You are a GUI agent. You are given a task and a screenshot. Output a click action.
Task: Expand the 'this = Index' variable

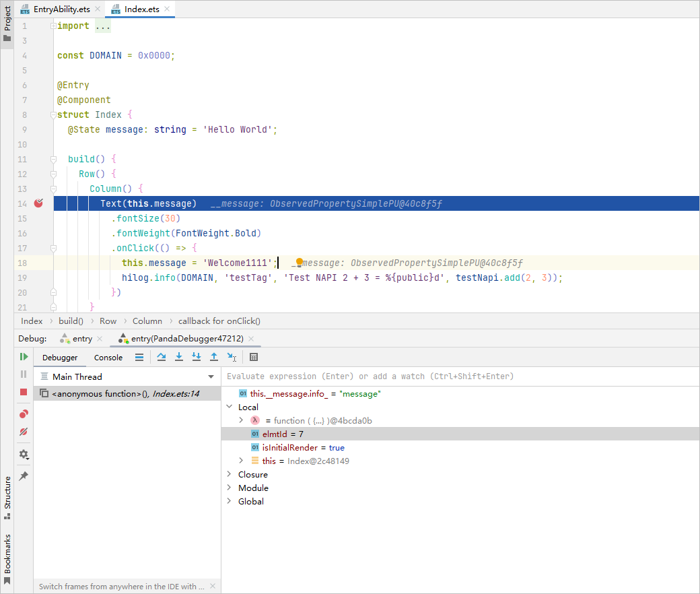(241, 461)
